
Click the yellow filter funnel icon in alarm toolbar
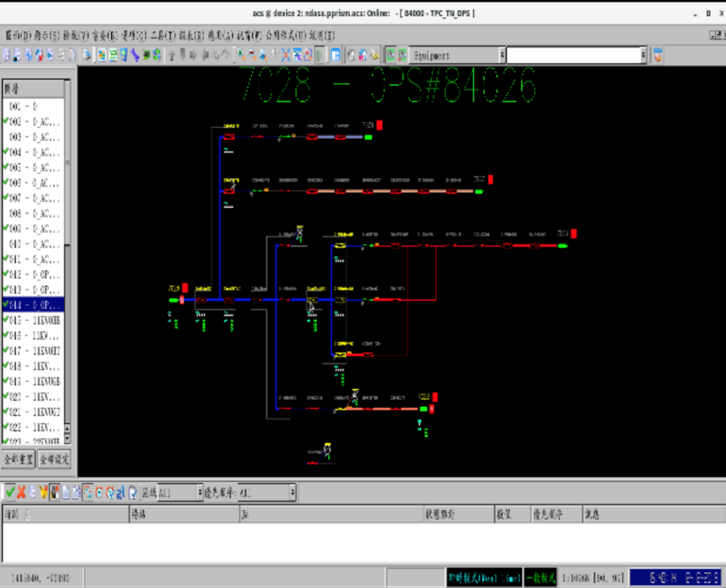tap(43, 492)
